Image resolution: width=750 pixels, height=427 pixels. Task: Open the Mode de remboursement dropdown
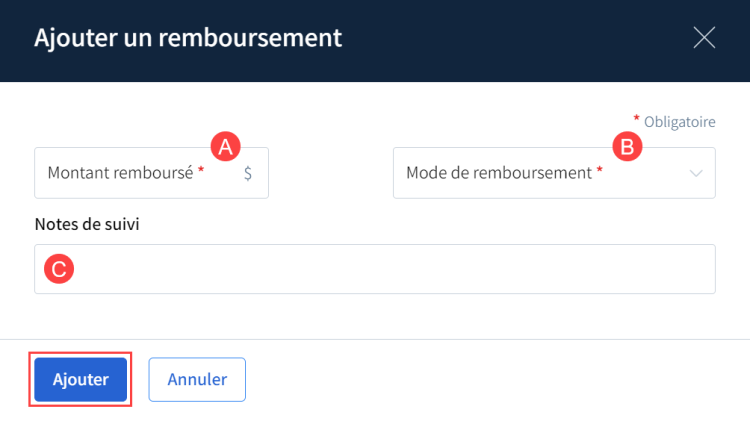(553, 173)
